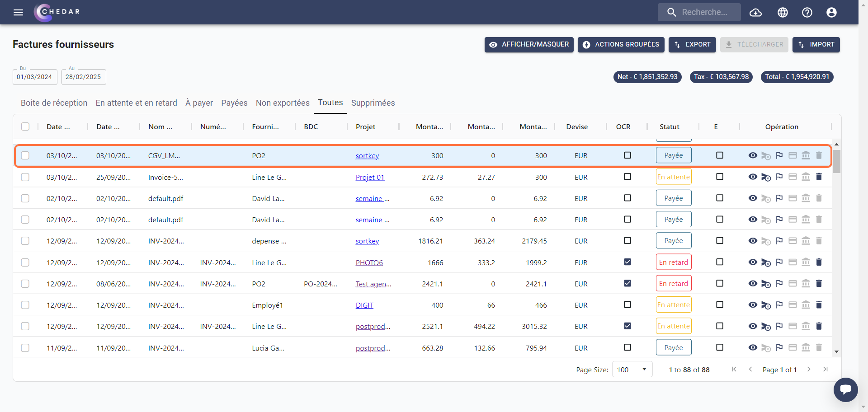Toggle OCR checkbox on Test agen... row

tap(627, 283)
